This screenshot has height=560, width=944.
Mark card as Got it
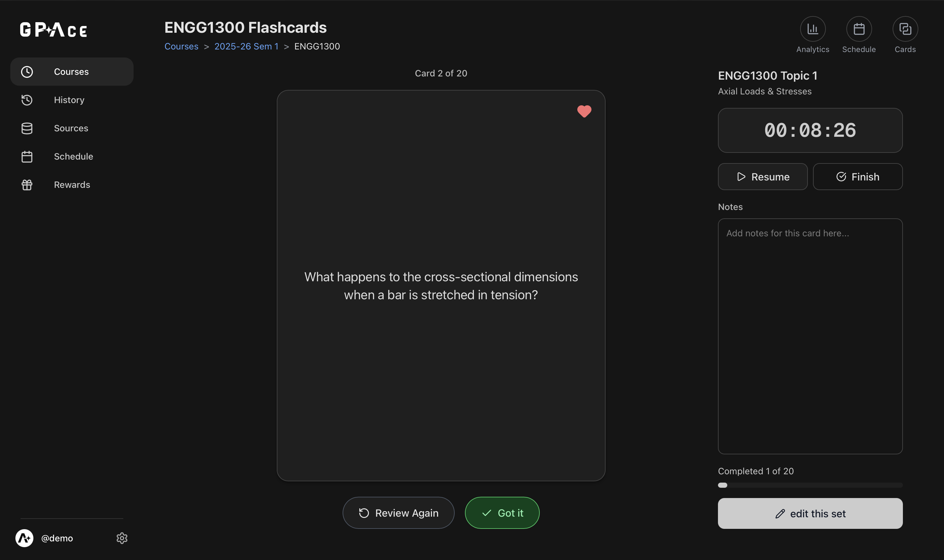point(502,513)
